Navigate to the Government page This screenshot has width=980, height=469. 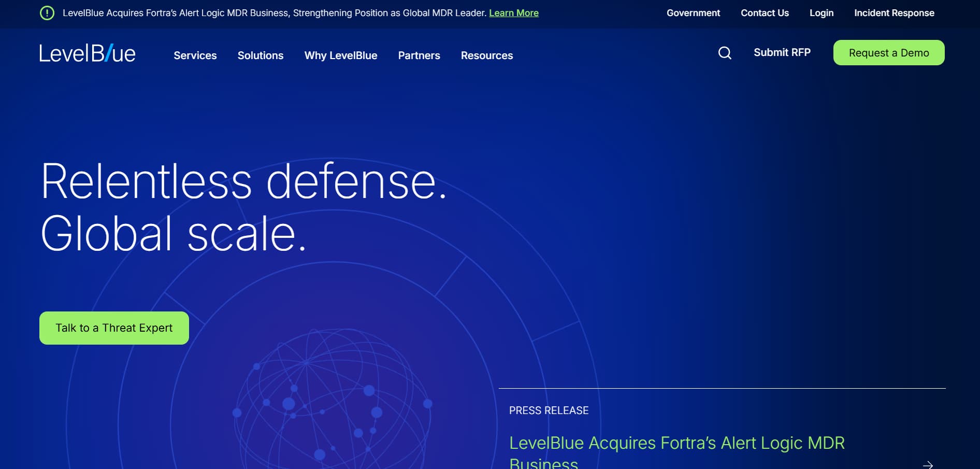[x=693, y=13]
